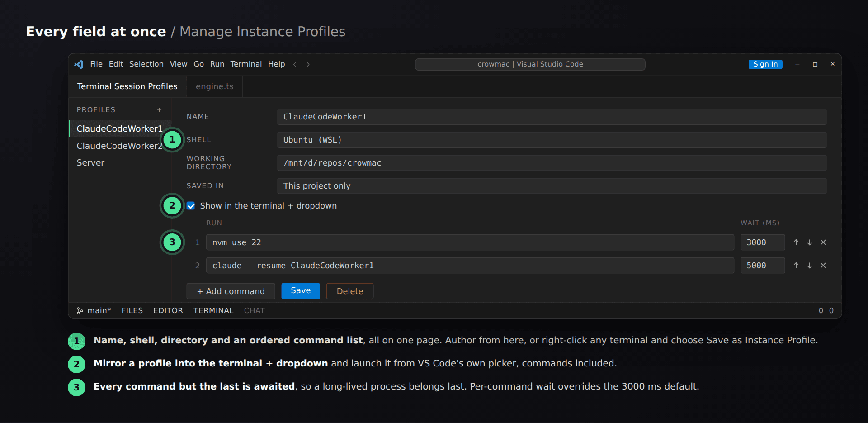Open the Saved In dropdown
This screenshot has height=423, width=868.
(552, 186)
